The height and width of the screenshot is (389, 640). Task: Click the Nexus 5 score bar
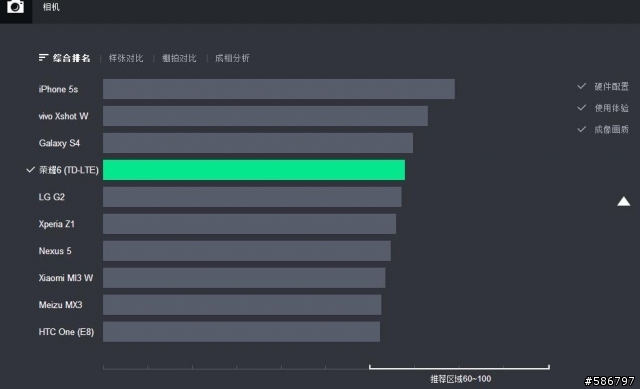pos(247,251)
